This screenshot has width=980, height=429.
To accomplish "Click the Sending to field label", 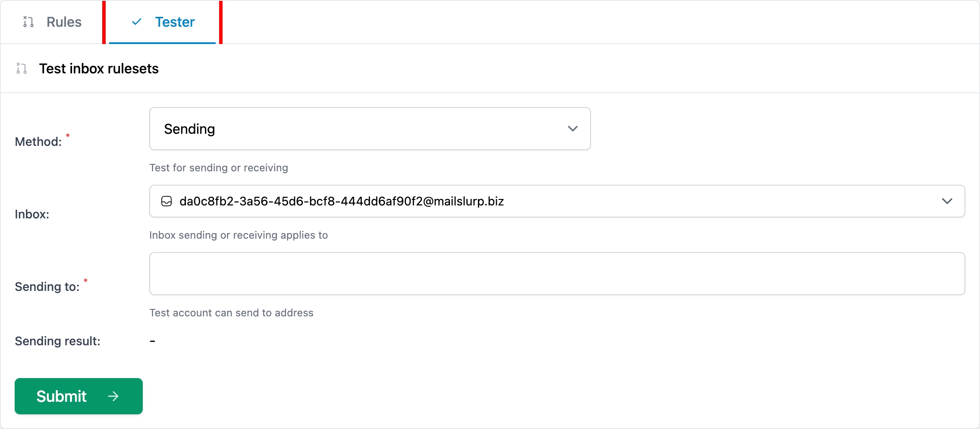I will click(x=47, y=287).
